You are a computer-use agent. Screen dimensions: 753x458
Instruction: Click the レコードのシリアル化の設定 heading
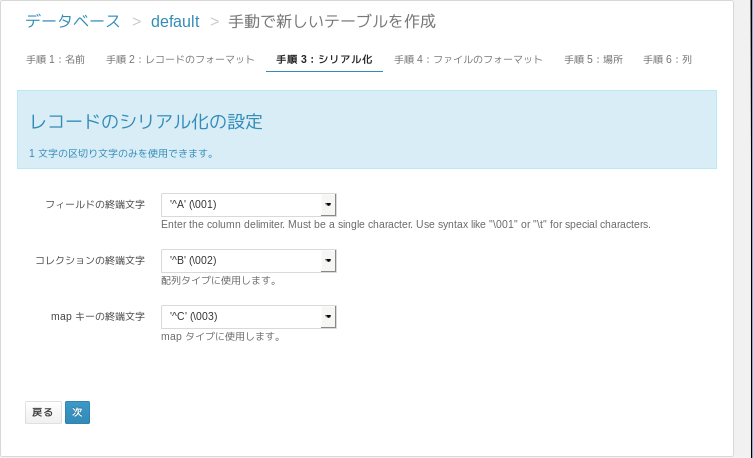[146, 121]
